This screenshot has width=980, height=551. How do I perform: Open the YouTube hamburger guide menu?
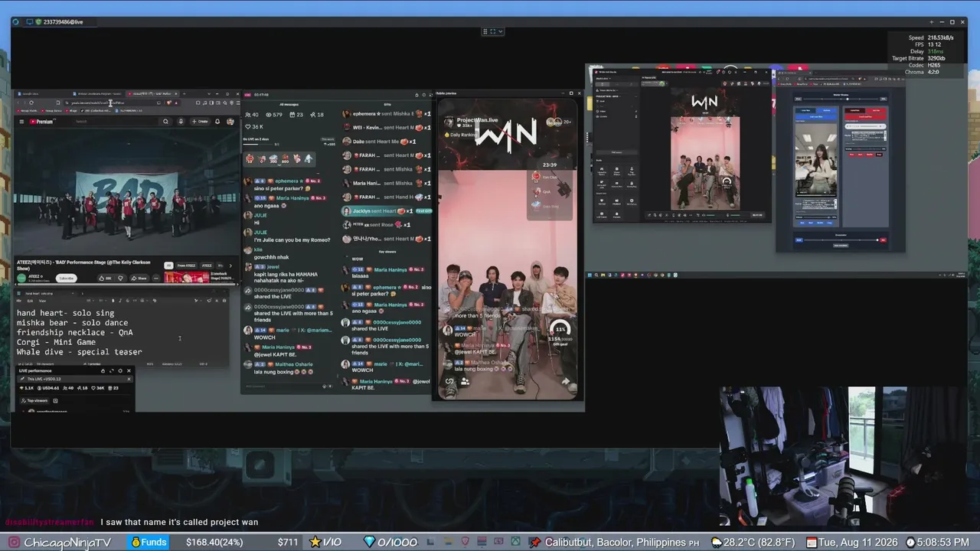pyautogui.click(x=21, y=121)
